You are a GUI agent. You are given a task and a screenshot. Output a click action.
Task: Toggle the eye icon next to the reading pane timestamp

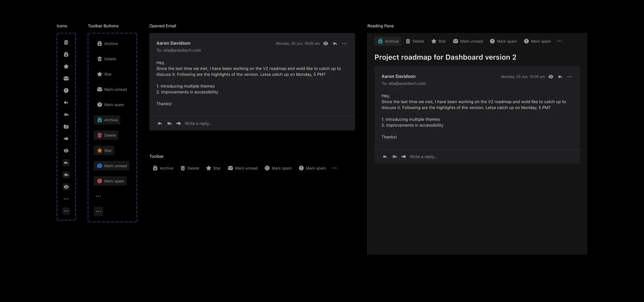[550, 76]
